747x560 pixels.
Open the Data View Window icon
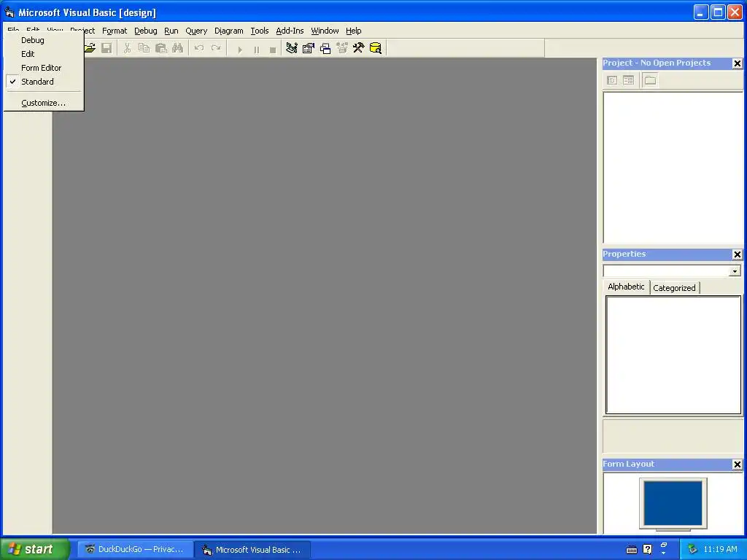click(x=376, y=48)
